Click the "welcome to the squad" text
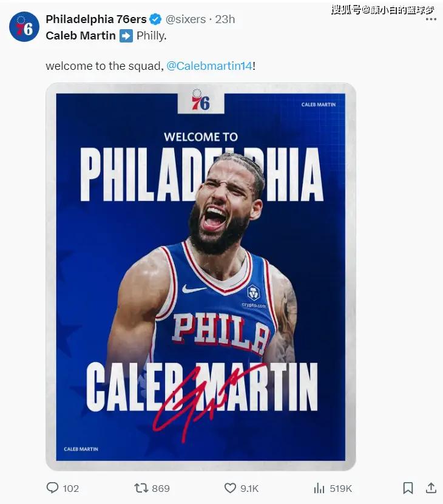The image size is (443, 504). point(104,66)
